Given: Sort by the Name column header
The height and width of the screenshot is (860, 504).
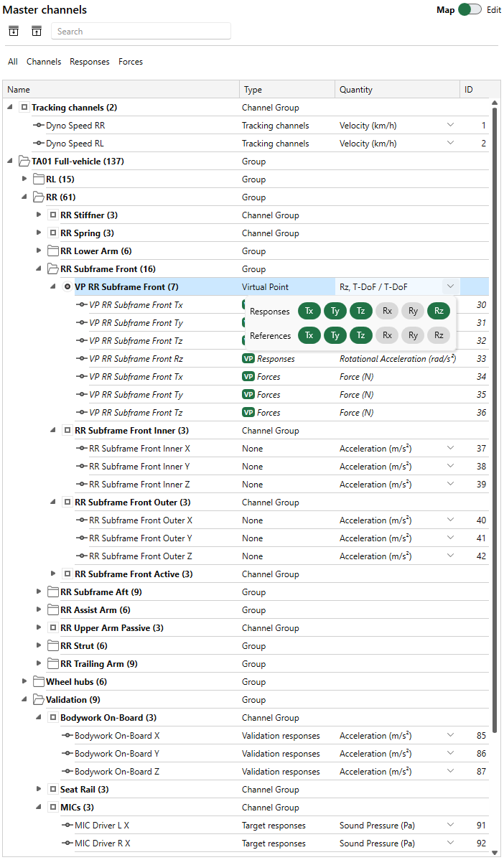Looking at the screenshot, I should click(x=19, y=90).
